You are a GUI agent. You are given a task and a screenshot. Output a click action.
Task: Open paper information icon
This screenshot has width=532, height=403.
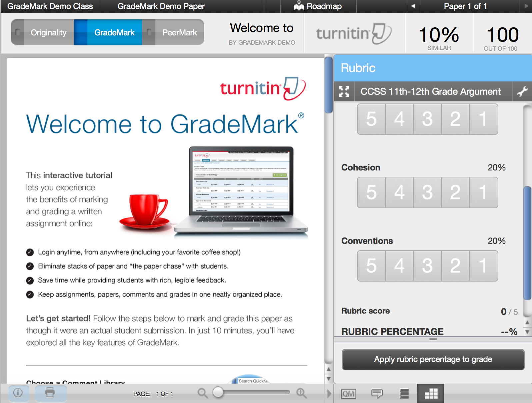(x=18, y=393)
